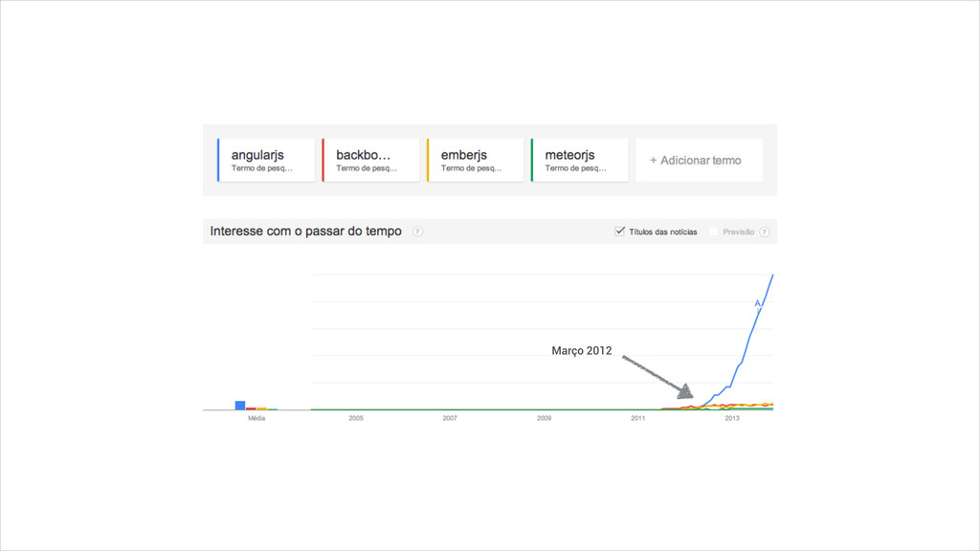
Task: Open help icon beside Interesse com o passar do tempo
Action: click(x=417, y=231)
